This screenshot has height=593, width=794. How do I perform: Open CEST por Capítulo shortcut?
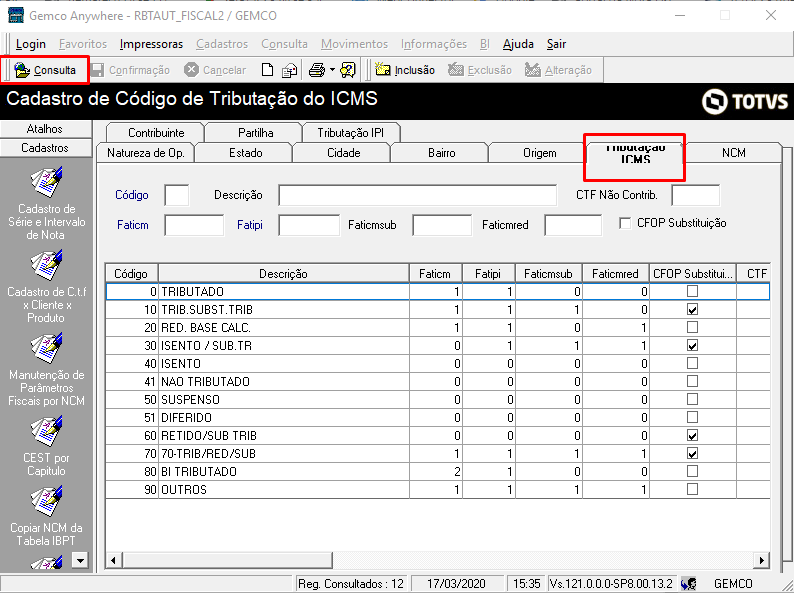tap(46, 446)
